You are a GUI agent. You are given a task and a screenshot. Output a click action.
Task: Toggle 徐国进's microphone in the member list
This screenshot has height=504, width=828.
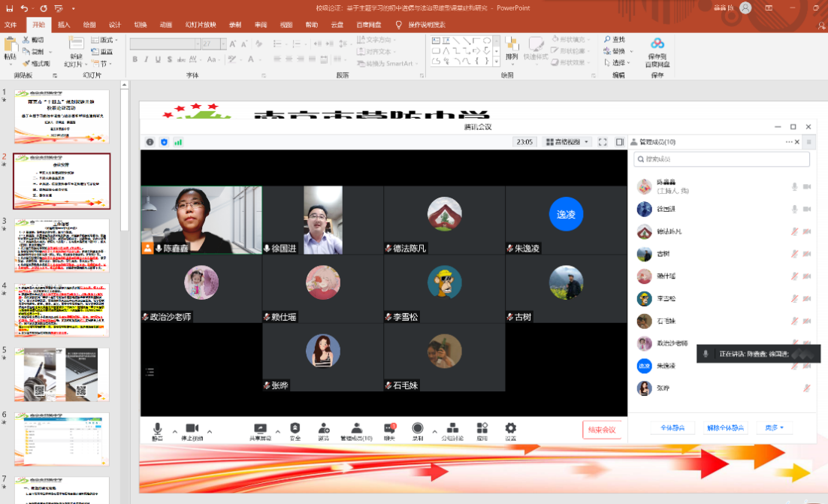794,209
